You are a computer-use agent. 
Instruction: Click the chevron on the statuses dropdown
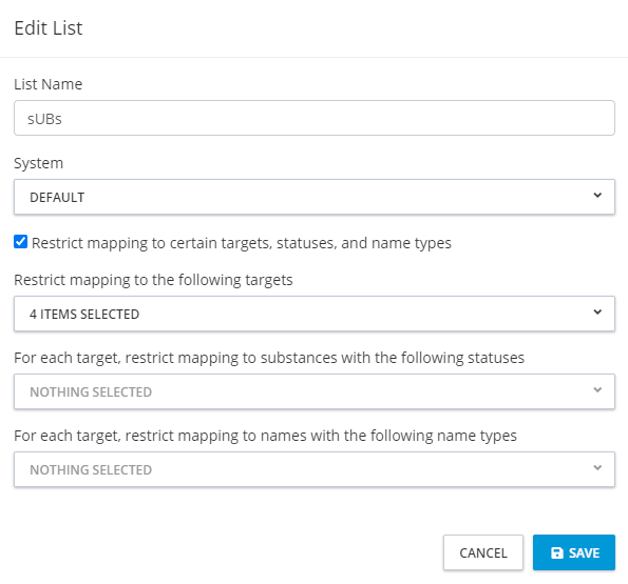pos(597,391)
